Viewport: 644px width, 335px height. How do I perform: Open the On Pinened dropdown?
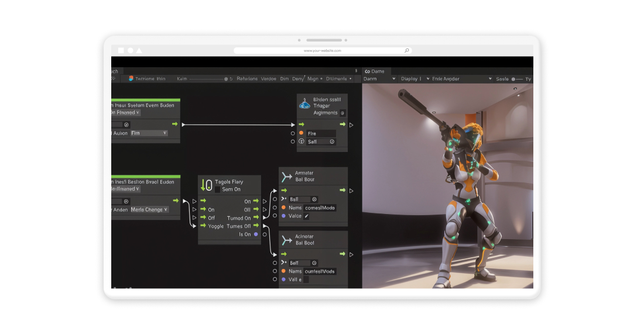coord(125,112)
